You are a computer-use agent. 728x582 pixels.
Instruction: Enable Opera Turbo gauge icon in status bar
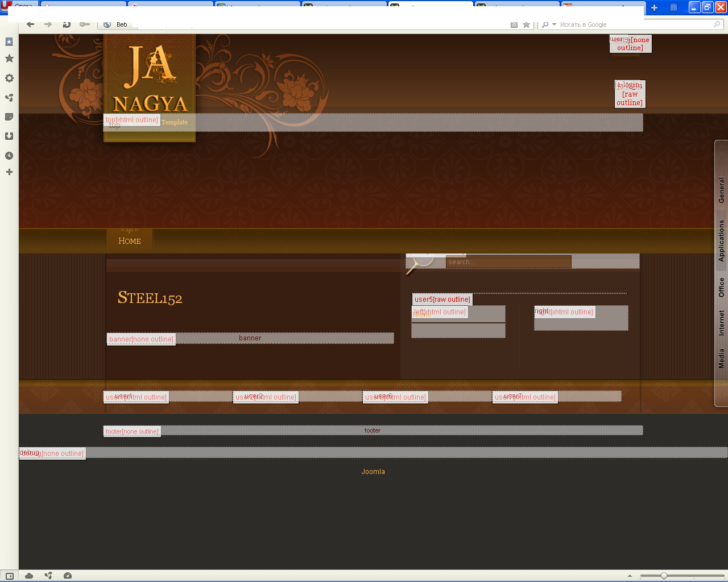(x=68, y=576)
